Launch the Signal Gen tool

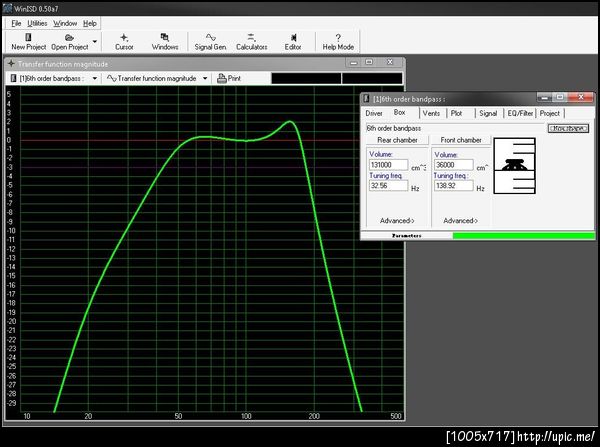pos(211,37)
